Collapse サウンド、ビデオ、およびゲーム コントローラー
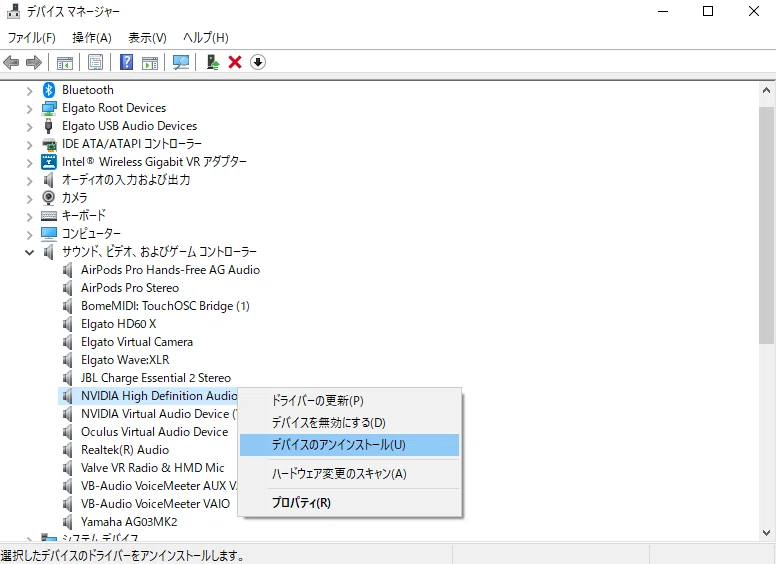The width and height of the screenshot is (776, 564). pos(29,253)
